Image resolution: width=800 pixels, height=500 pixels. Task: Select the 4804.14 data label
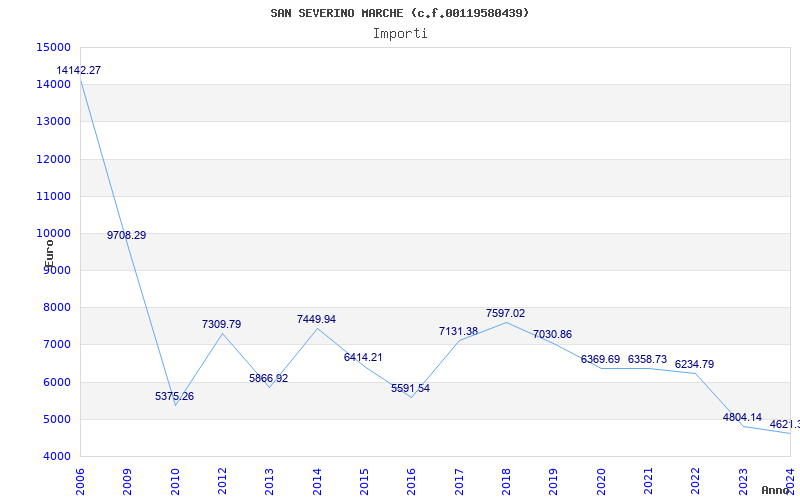(x=742, y=418)
